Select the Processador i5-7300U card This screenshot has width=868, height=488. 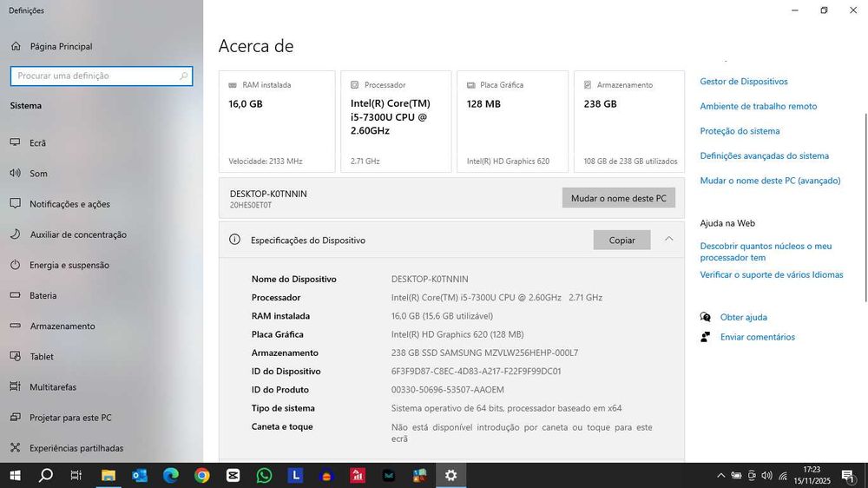coord(396,122)
